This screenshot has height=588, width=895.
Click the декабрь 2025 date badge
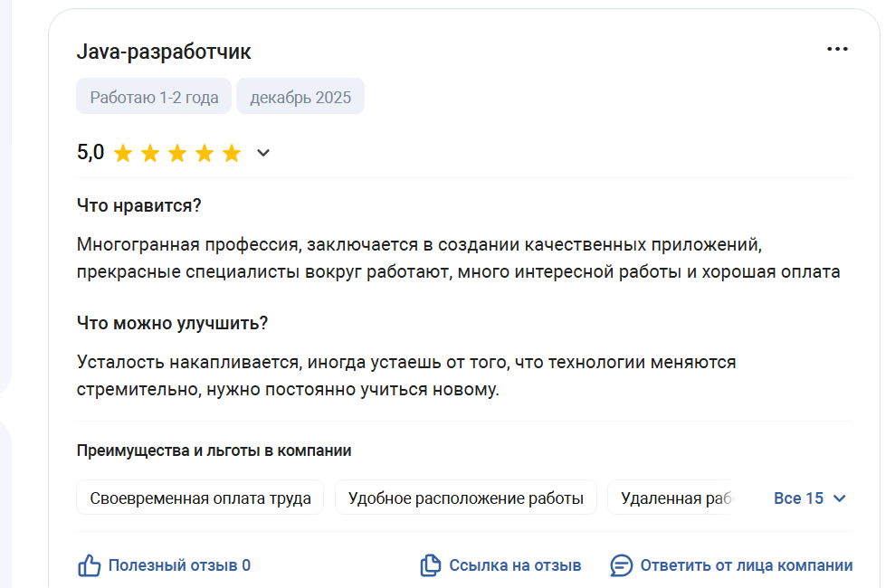pyautogui.click(x=300, y=97)
